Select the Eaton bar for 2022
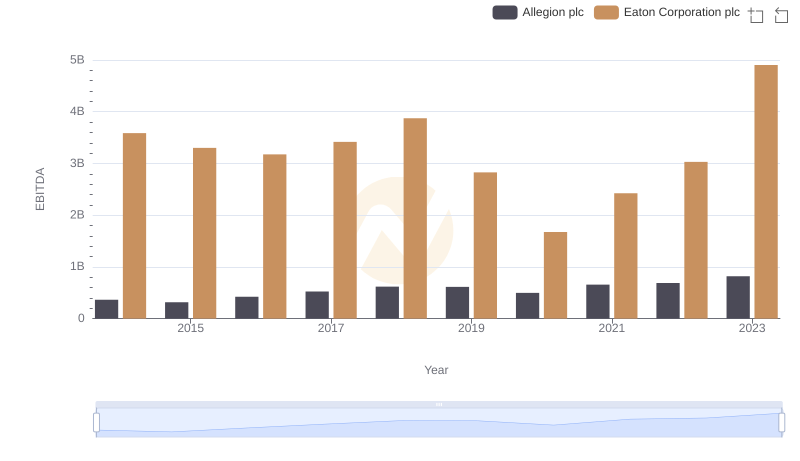800x461 pixels. coord(696,240)
